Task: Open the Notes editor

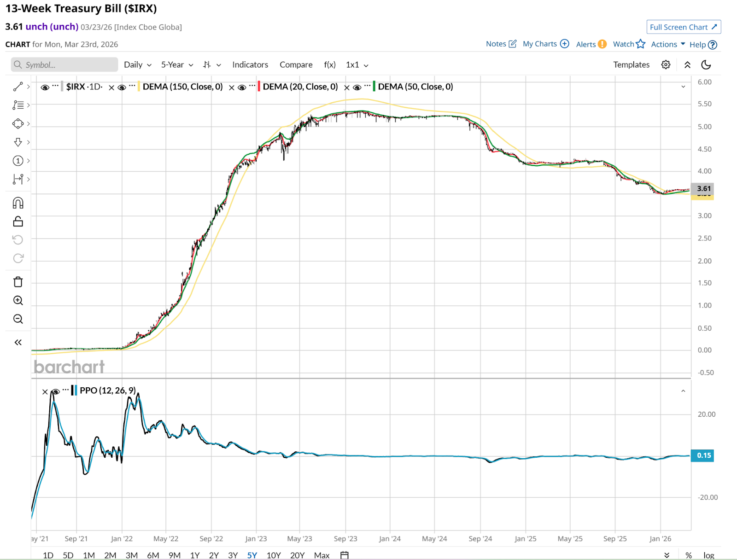Action: click(501, 44)
